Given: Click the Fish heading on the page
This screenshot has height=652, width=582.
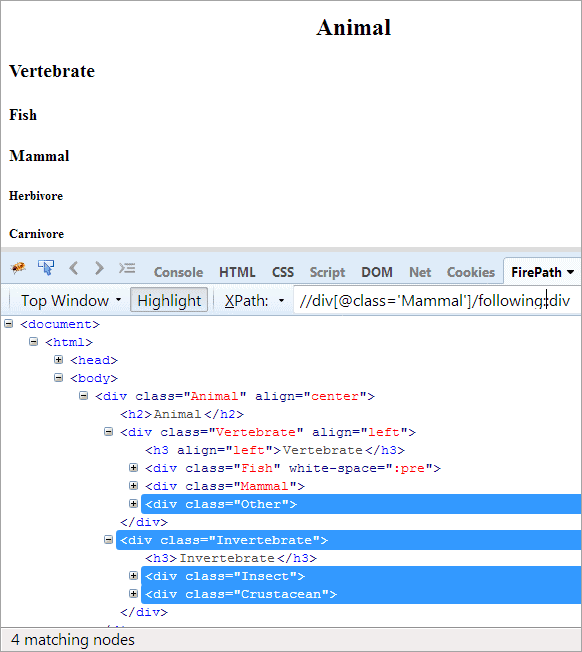Looking at the screenshot, I should [23, 115].
